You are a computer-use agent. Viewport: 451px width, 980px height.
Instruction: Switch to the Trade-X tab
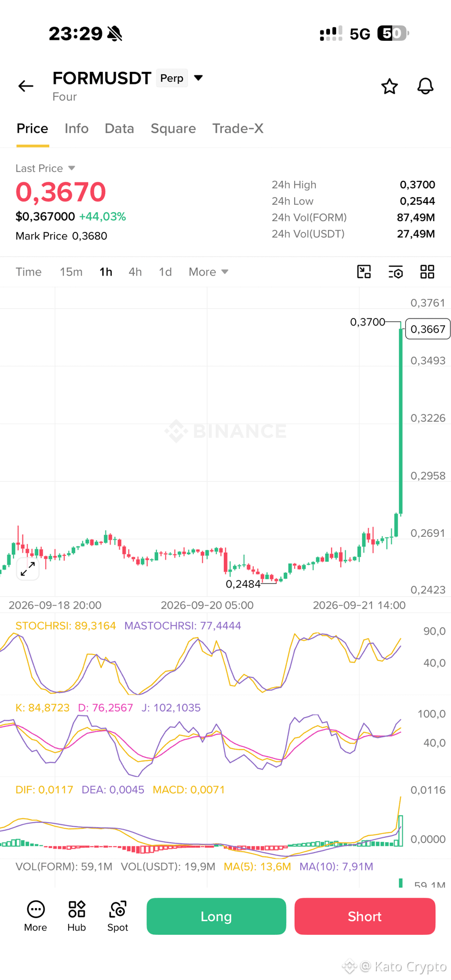point(238,128)
